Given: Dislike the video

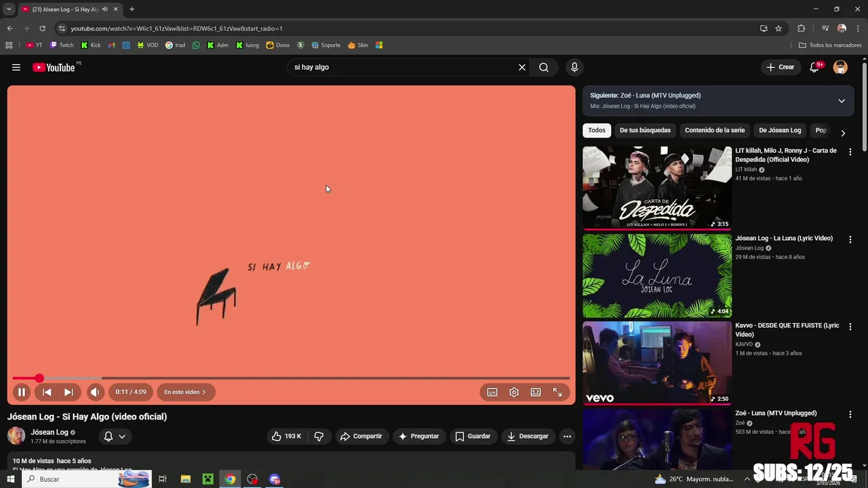Looking at the screenshot, I should [319, 436].
